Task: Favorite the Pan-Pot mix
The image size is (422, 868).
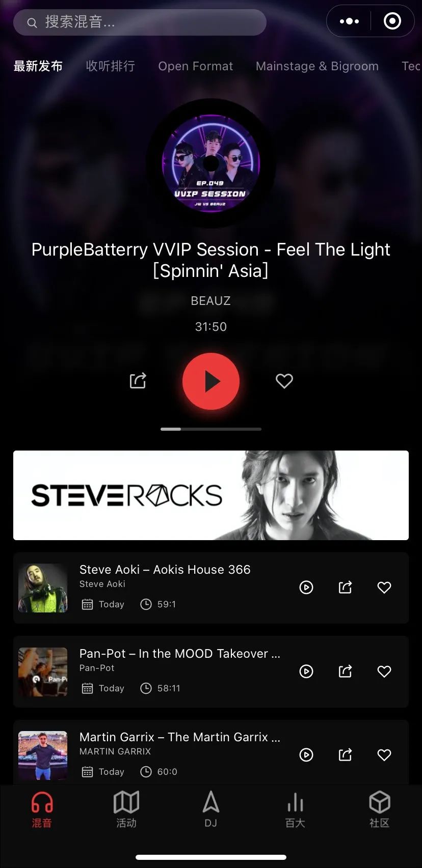Action: 384,671
